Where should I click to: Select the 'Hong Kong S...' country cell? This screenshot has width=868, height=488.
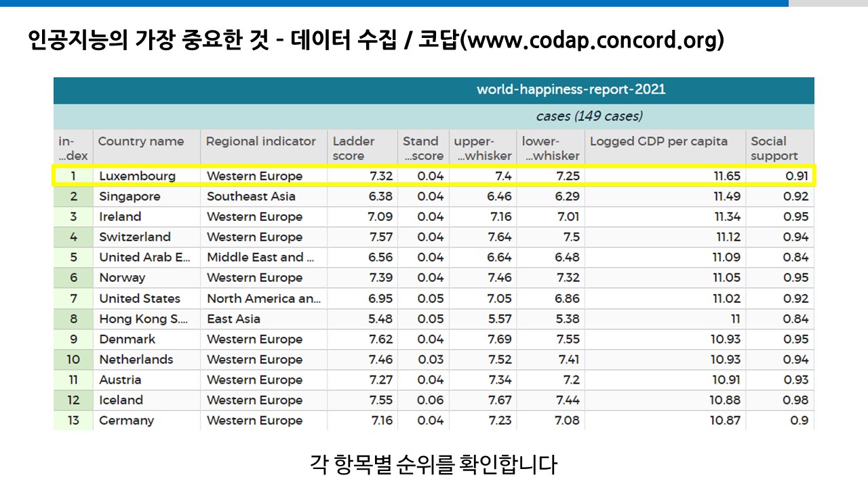point(146,319)
